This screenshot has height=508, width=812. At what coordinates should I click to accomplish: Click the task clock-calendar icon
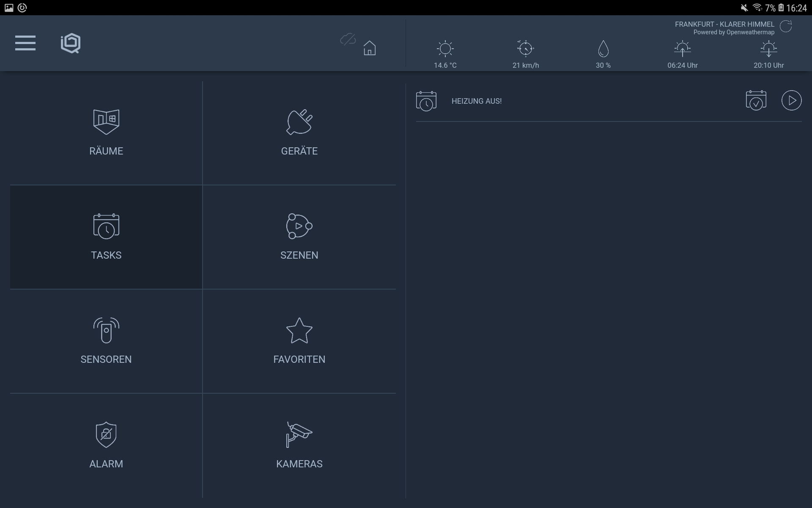[x=426, y=101]
